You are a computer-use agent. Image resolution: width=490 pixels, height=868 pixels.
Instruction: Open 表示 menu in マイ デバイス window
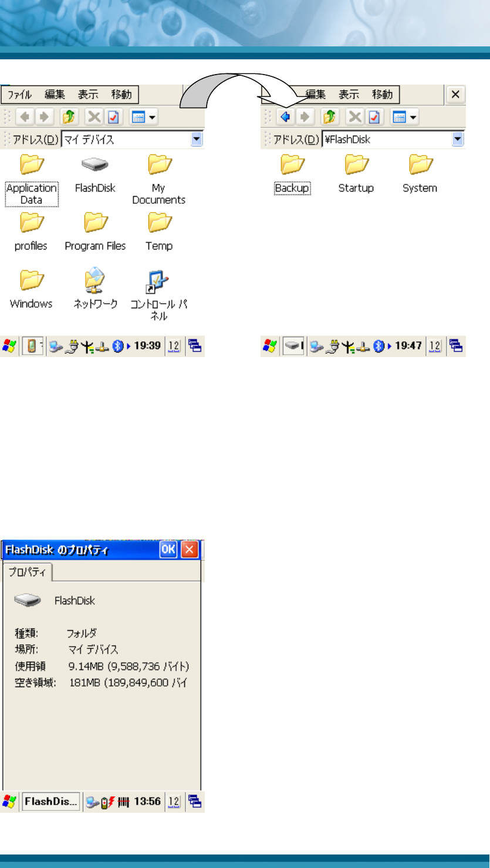[88, 94]
